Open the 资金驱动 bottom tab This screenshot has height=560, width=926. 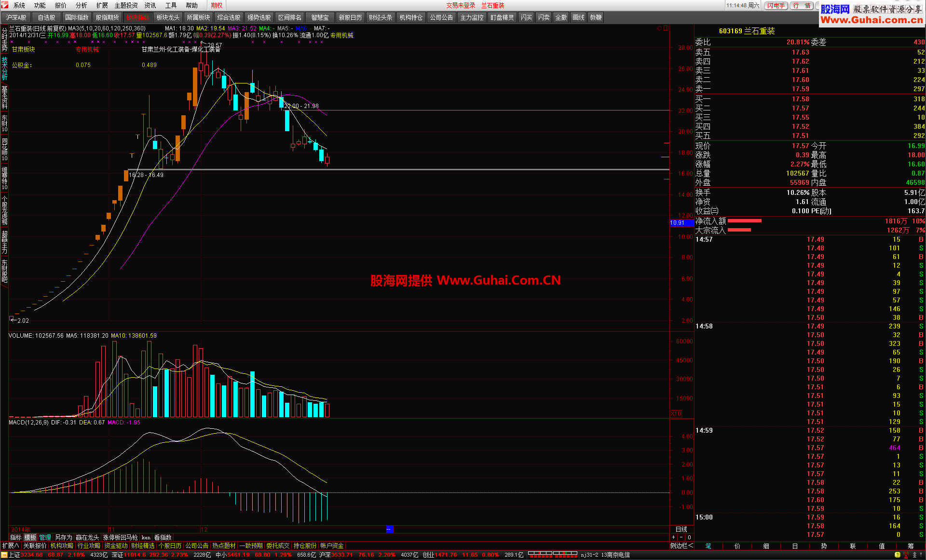pos(116,546)
